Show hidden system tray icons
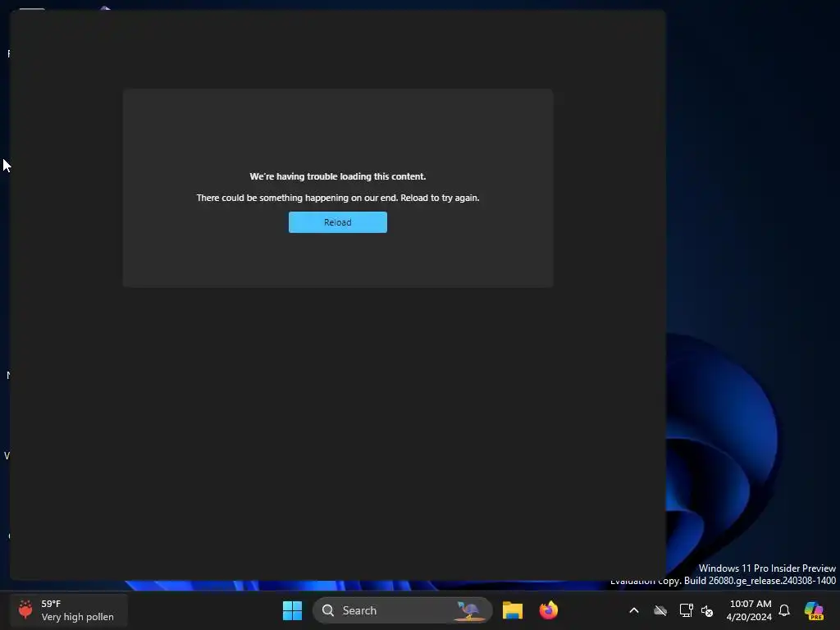This screenshot has width=840, height=630. [634, 610]
